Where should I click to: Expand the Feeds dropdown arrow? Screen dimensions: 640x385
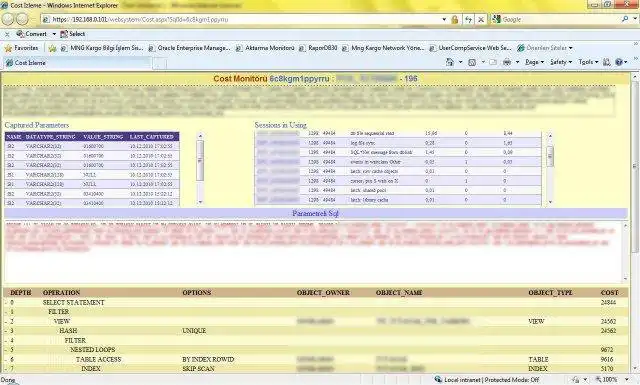click(483, 62)
